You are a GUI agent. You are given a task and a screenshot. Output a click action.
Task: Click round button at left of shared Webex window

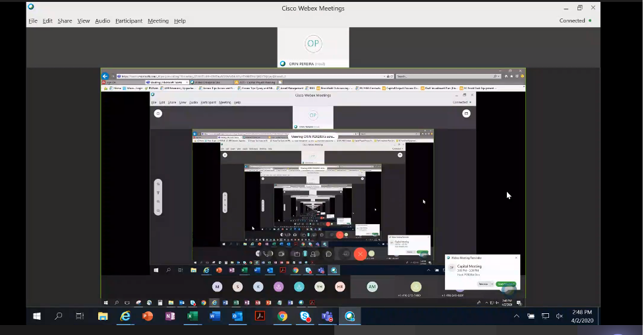[x=158, y=113]
